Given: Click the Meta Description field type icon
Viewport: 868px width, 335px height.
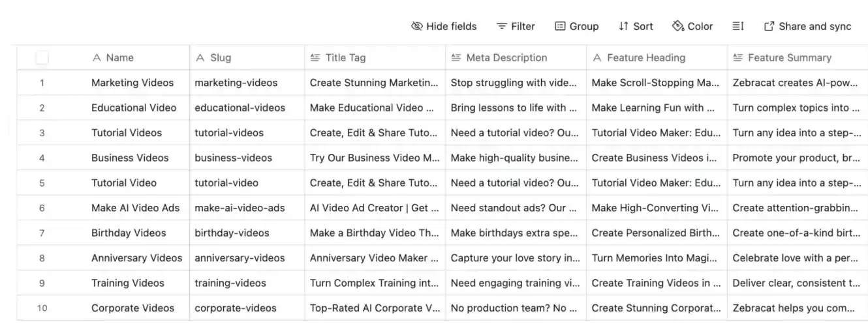Looking at the screenshot, I should (456, 58).
